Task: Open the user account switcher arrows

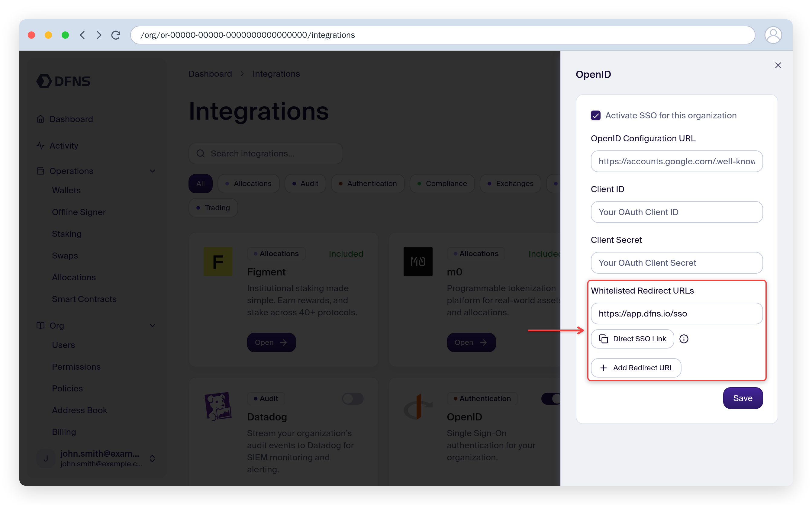Action: [x=152, y=458]
